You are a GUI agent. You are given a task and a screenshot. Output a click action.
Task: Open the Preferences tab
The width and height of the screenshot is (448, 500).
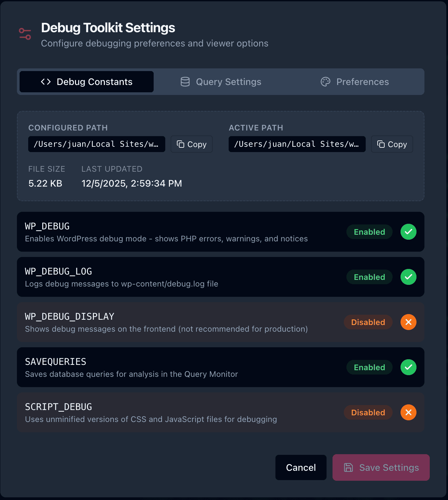355,82
